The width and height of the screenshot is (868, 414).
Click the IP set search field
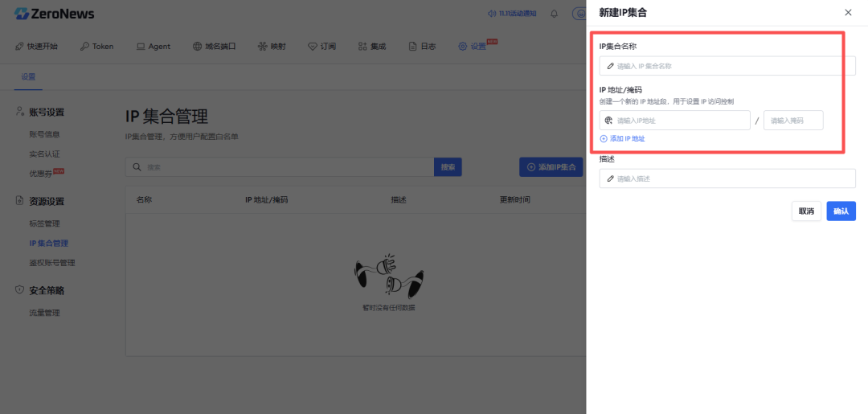tap(280, 166)
